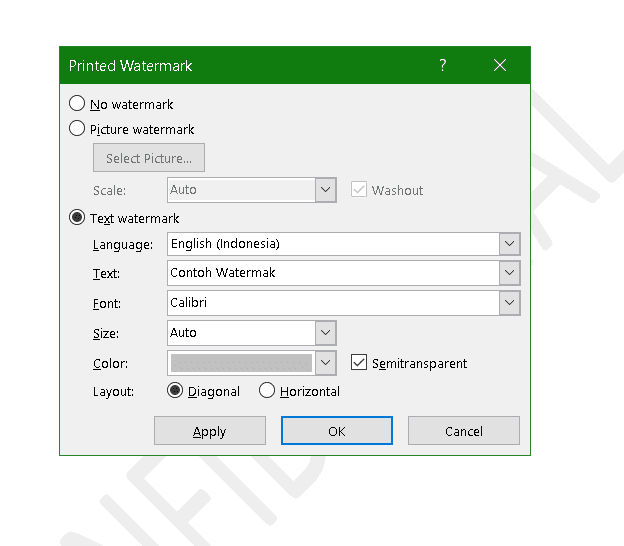This screenshot has height=546, width=624.
Task: Choose the Picture watermark radio button
Action: coord(77,129)
